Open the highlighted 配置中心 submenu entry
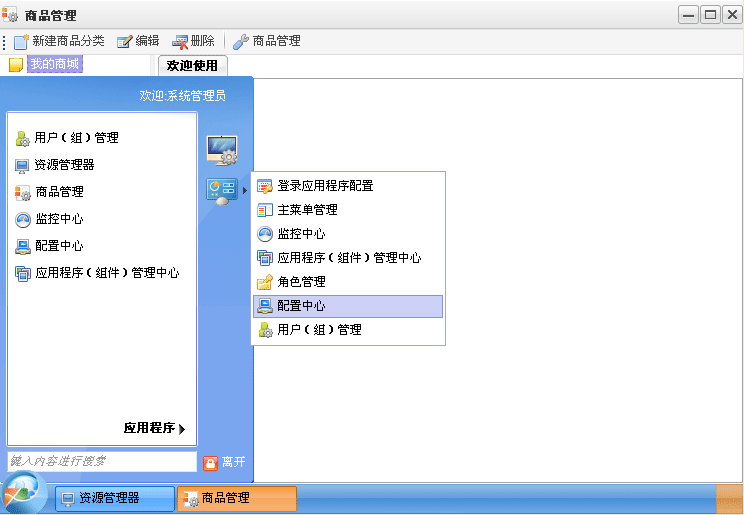Image resolution: width=744 pixels, height=515 pixels. 348,306
